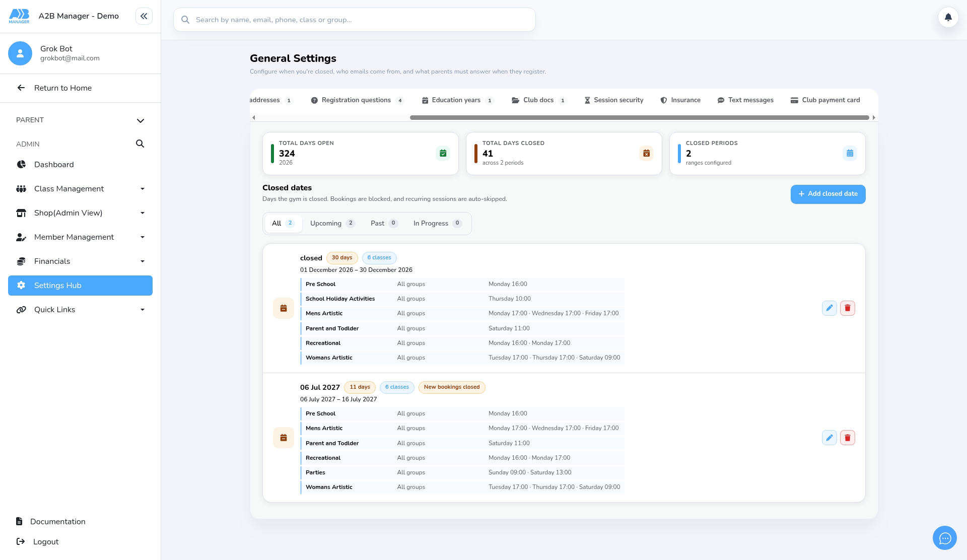Click the calendar icon for December closure
The height and width of the screenshot is (560, 967).
click(284, 308)
